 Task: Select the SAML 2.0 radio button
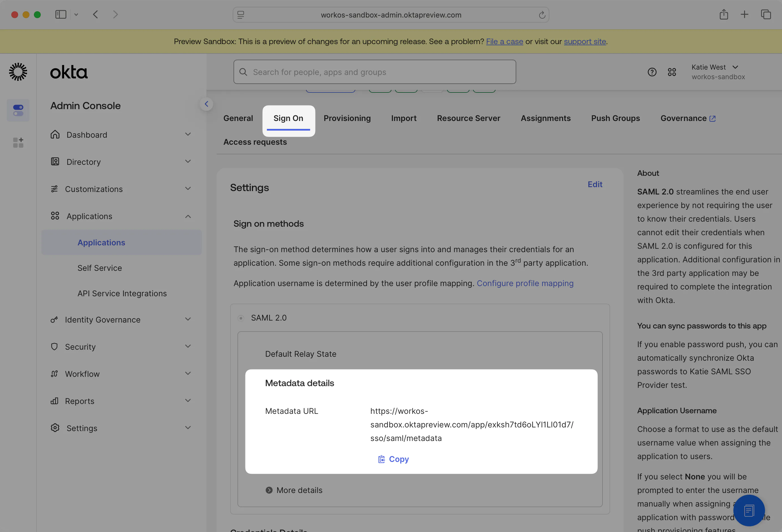coord(241,318)
